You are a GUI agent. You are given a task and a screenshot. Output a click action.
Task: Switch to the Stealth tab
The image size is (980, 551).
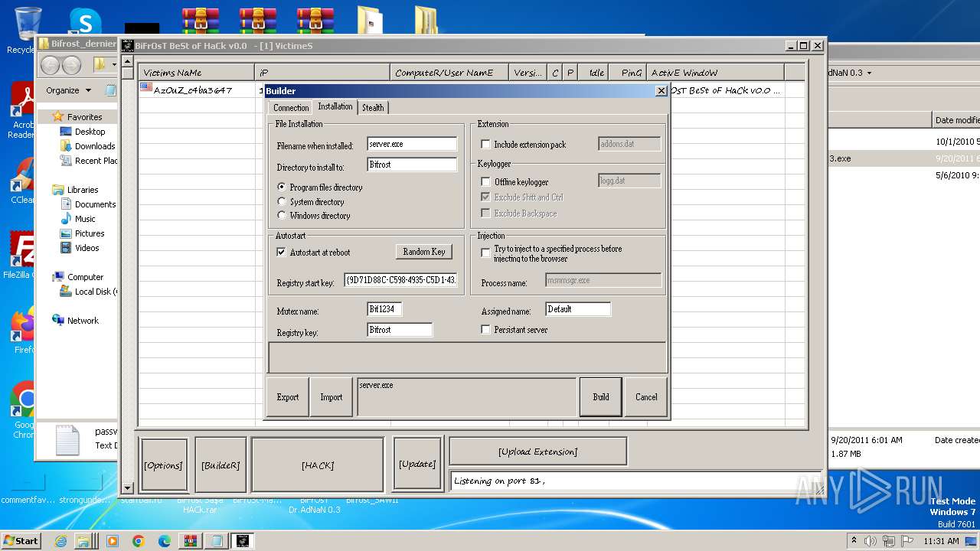pos(373,108)
